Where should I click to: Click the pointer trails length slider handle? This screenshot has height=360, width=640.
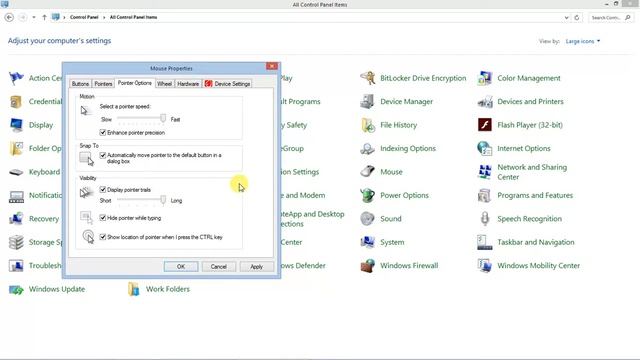163,200
